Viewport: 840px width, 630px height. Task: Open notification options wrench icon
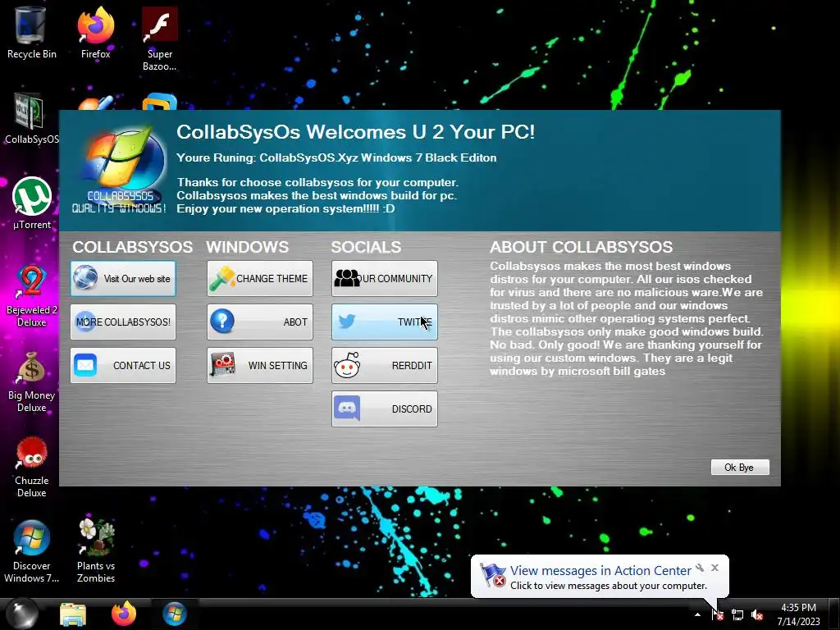coord(700,568)
